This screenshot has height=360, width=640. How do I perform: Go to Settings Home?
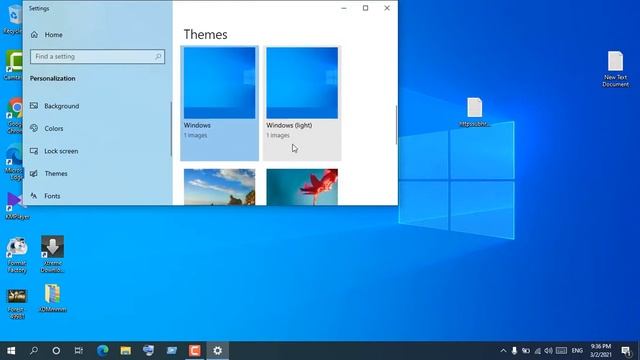(x=47, y=35)
